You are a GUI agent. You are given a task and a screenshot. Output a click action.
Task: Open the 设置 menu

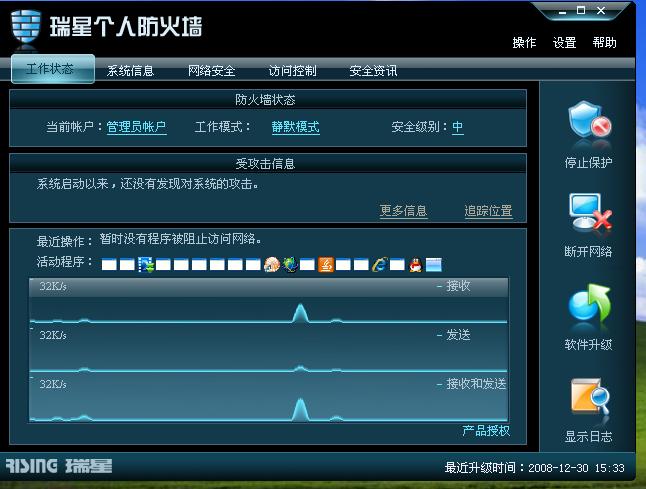click(564, 42)
